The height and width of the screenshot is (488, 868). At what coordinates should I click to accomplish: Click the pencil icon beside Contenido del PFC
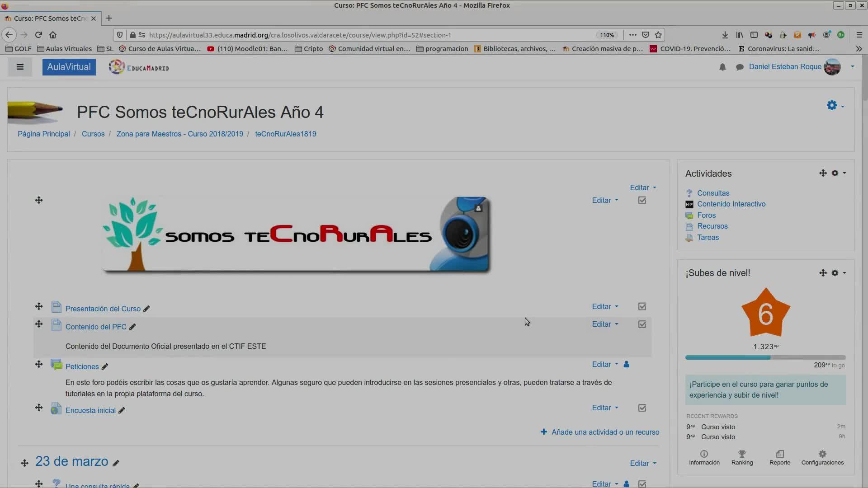coord(132,327)
